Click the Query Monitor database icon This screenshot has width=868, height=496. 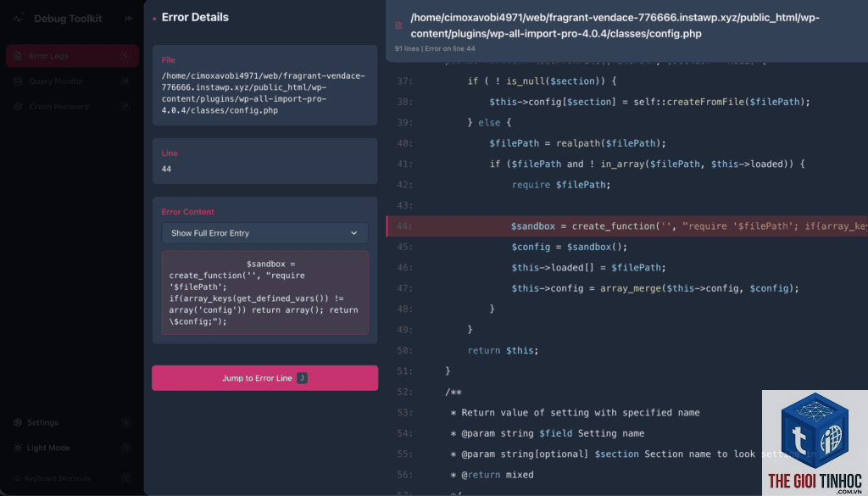coord(18,81)
